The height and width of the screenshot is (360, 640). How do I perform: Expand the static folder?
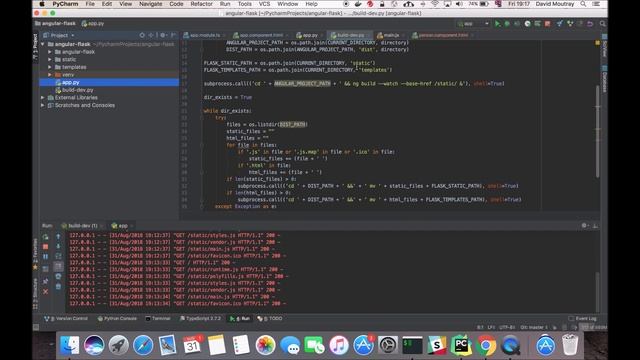(x=50, y=60)
